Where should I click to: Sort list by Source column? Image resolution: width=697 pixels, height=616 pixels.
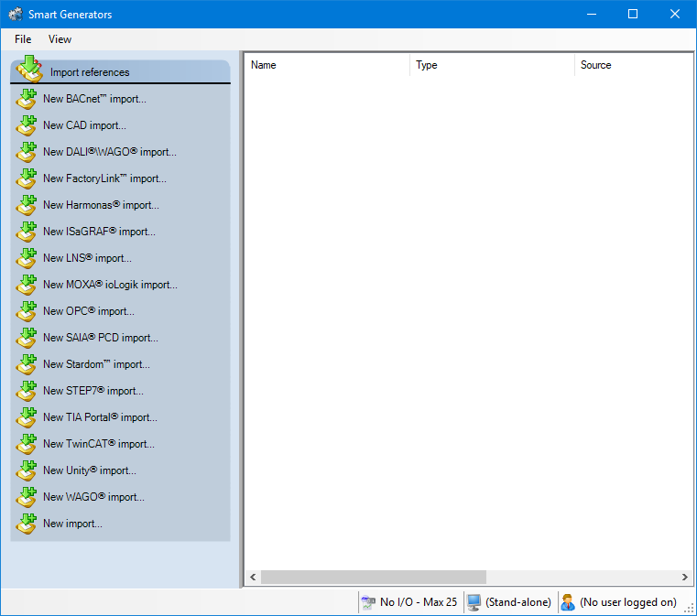tap(634, 65)
